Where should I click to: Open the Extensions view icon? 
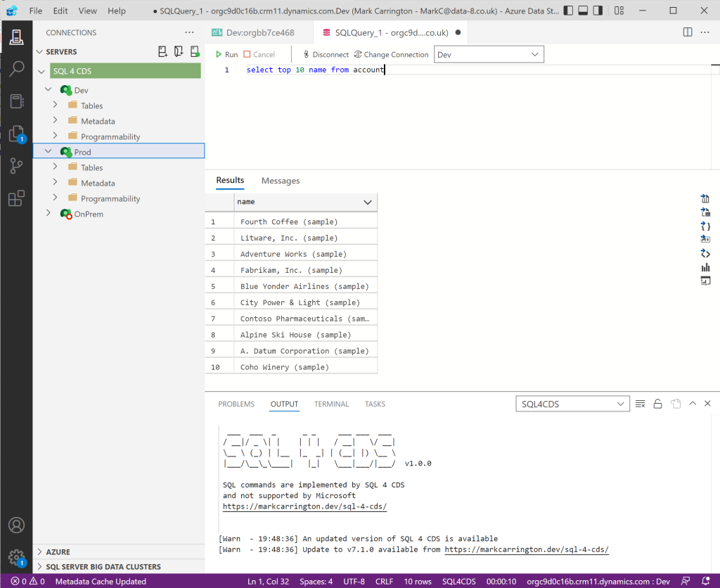click(x=17, y=198)
